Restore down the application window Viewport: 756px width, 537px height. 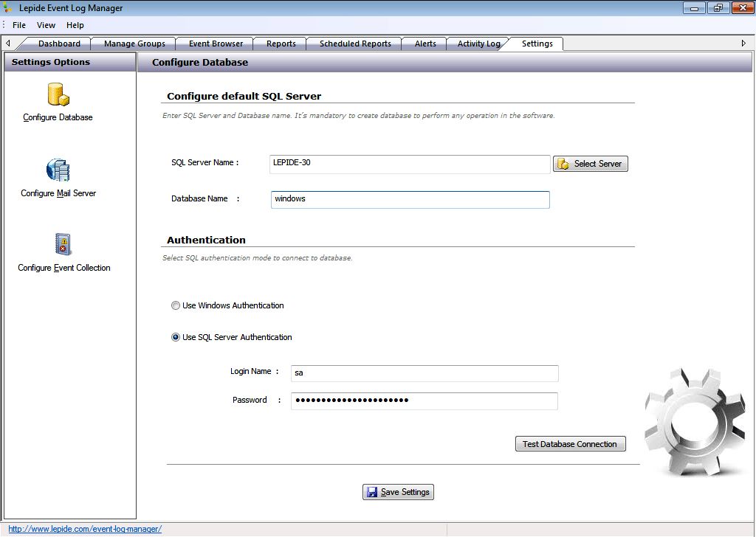[x=718, y=8]
